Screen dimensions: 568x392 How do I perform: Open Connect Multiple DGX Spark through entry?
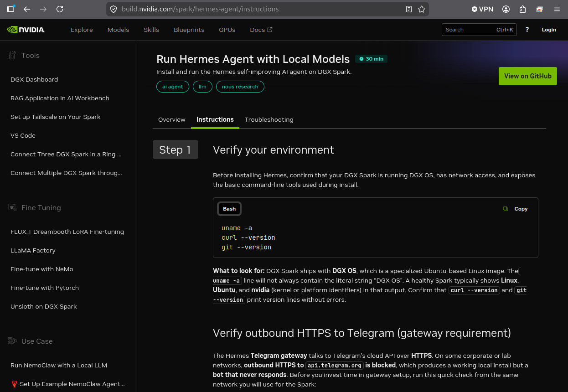coord(67,173)
